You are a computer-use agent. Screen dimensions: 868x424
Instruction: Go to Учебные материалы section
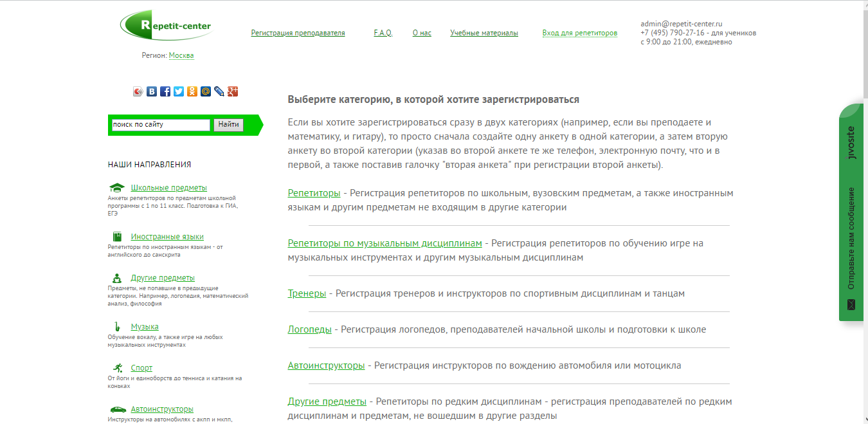click(x=485, y=32)
